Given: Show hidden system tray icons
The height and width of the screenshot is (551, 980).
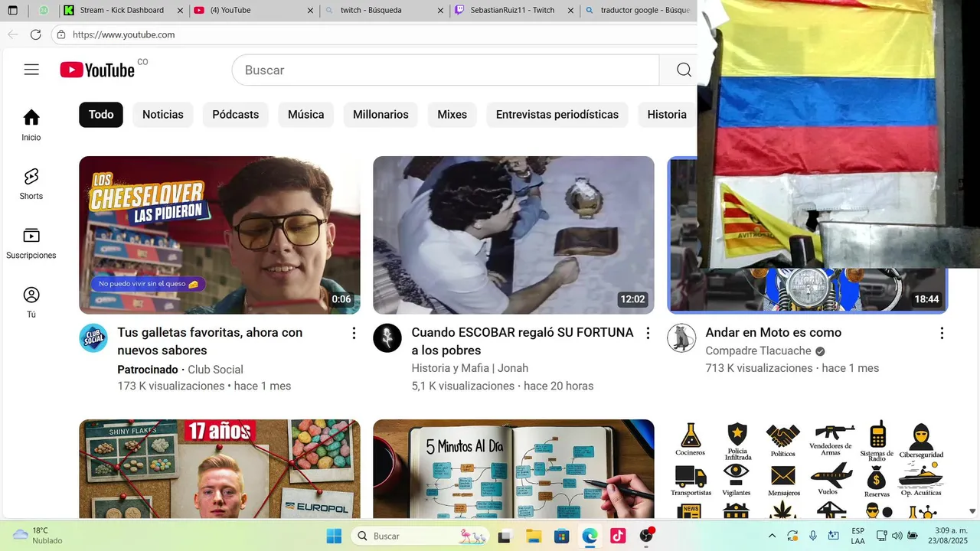Looking at the screenshot, I should tap(772, 536).
